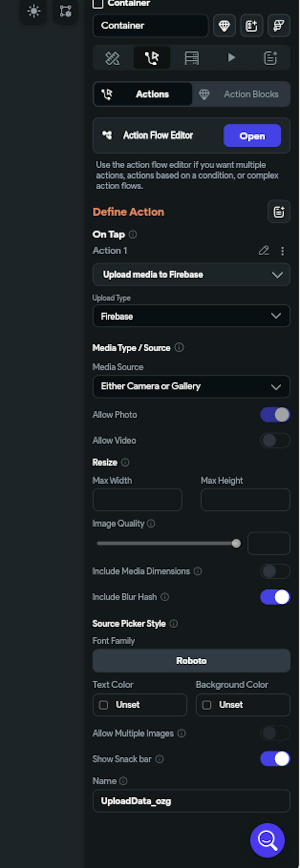Click the add note icon beside Define Action
The width and height of the screenshot is (300, 868).
278,212
